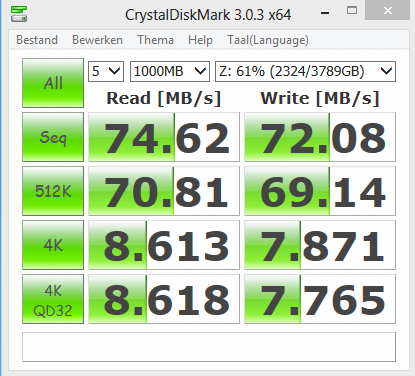The width and height of the screenshot is (415, 376).
Task: Start the 512K benchmark test
Action: pyautogui.click(x=53, y=191)
